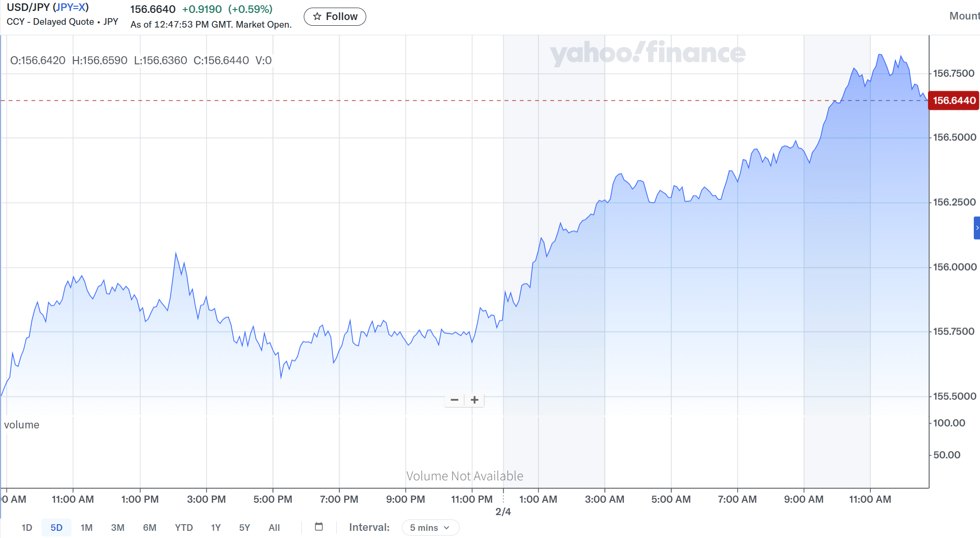
Task: Click the Yahoo Finance watermark logo
Action: (x=647, y=53)
